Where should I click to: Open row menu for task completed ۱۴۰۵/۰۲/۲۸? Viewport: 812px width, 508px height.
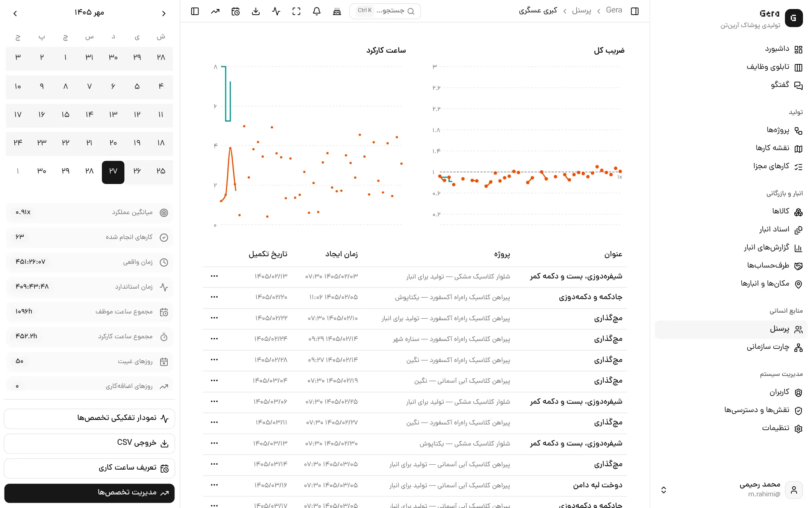coord(214,360)
